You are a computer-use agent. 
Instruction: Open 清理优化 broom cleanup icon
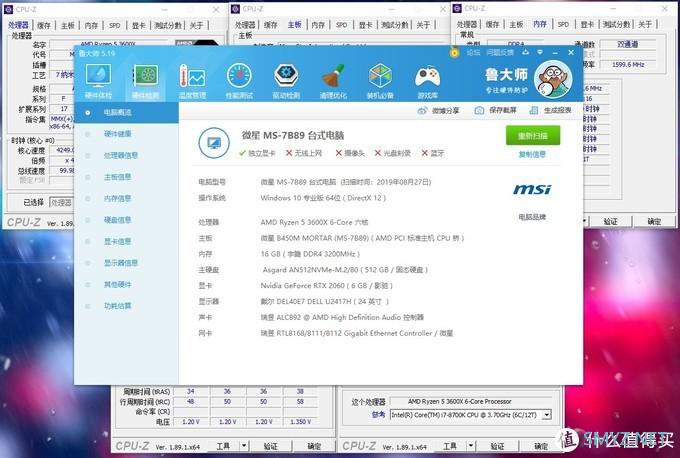(x=333, y=81)
